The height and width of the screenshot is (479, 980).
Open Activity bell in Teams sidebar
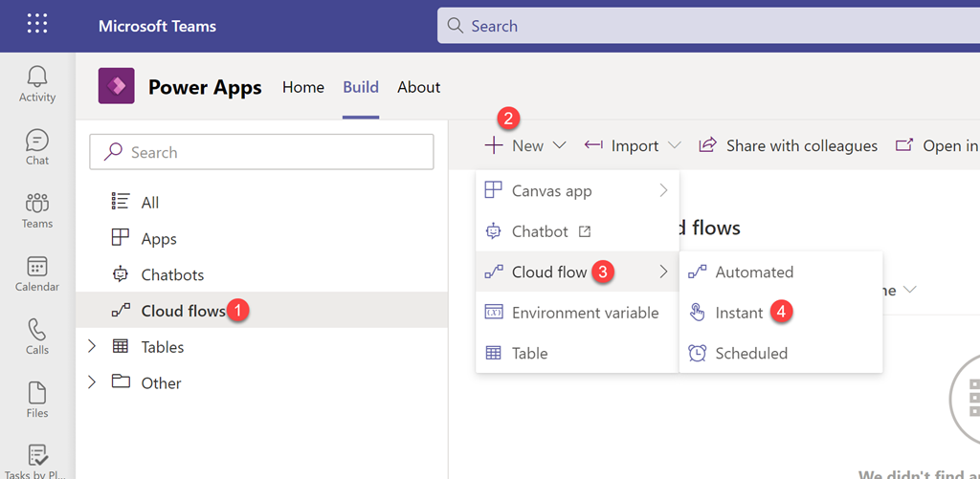(37, 83)
